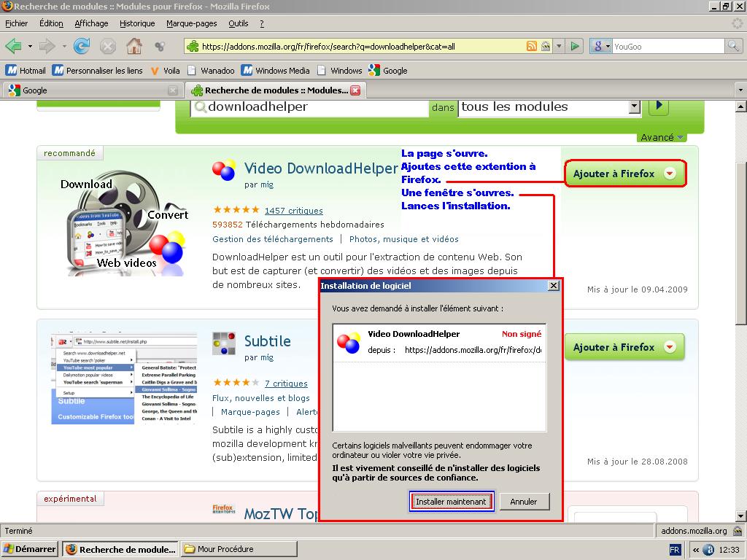
Task: Click the search magnifier icon in search box
Action: pyautogui.click(x=733, y=47)
